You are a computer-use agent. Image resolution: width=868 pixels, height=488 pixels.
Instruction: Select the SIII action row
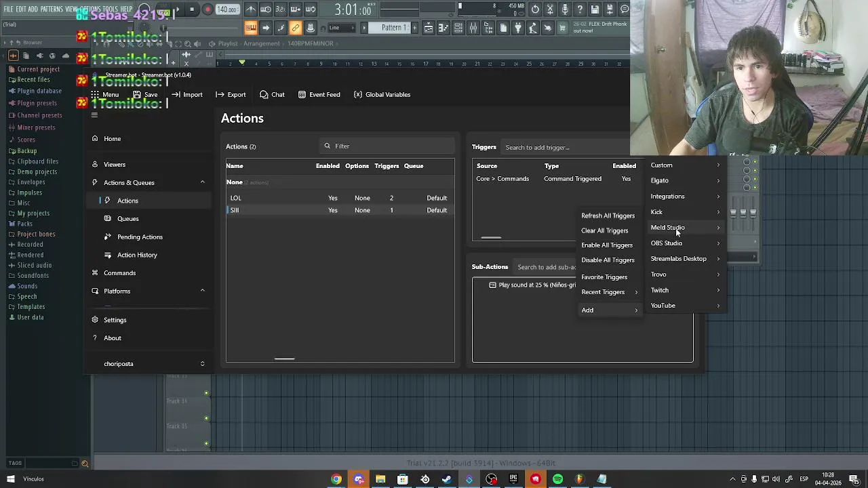340,210
